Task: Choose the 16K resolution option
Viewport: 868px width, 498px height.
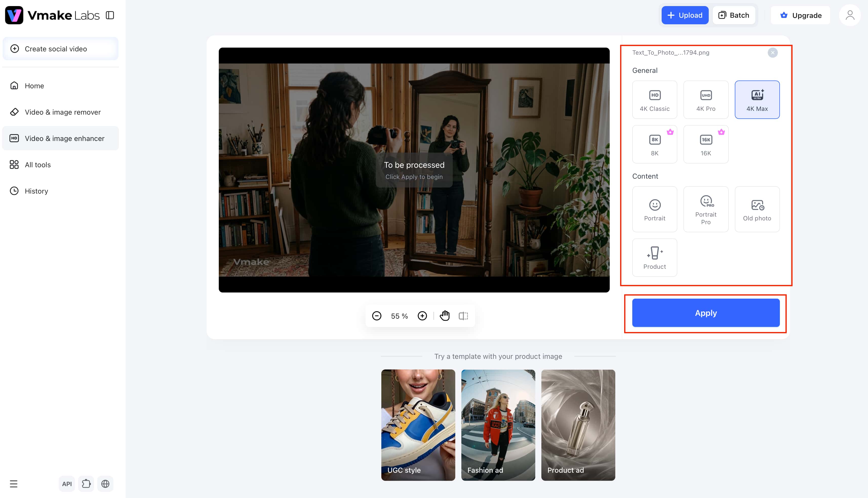Action: 706,144
